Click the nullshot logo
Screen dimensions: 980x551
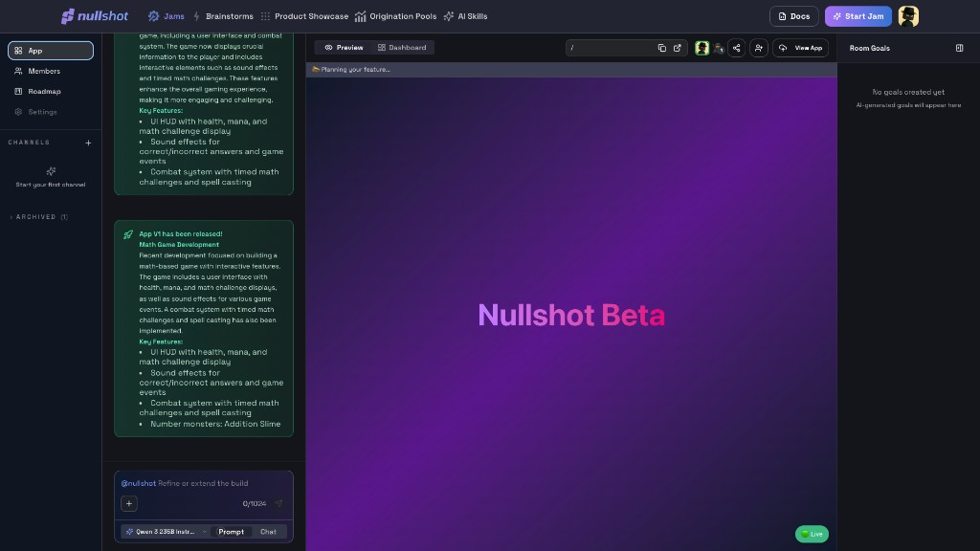pos(95,16)
